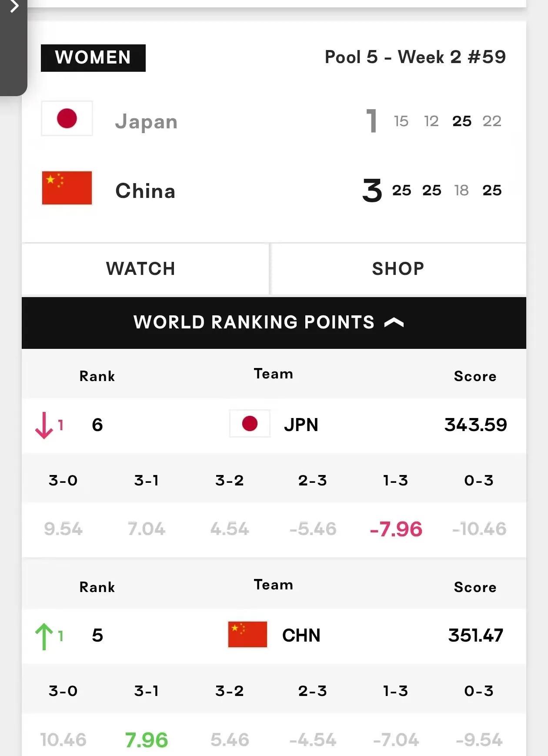Click Japan's ranking score 343.59
Image resolution: width=548 pixels, height=756 pixels.
(x=475, y=425)
